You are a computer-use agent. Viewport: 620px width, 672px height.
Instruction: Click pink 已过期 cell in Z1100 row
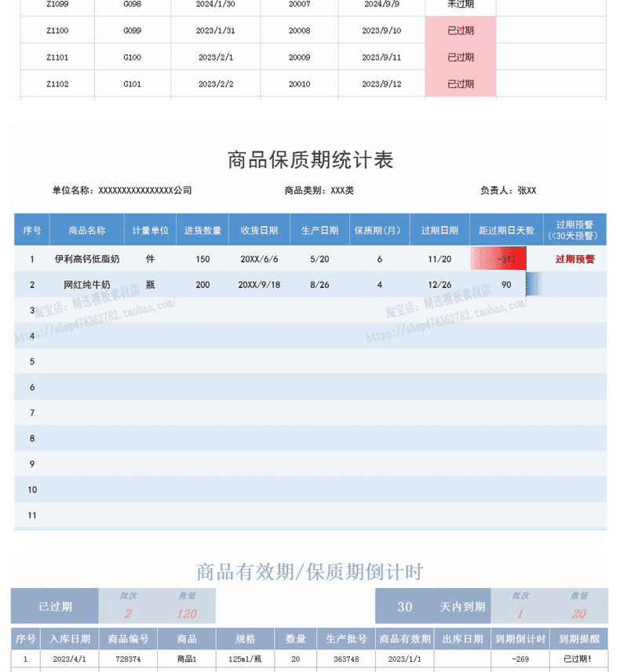461,30
